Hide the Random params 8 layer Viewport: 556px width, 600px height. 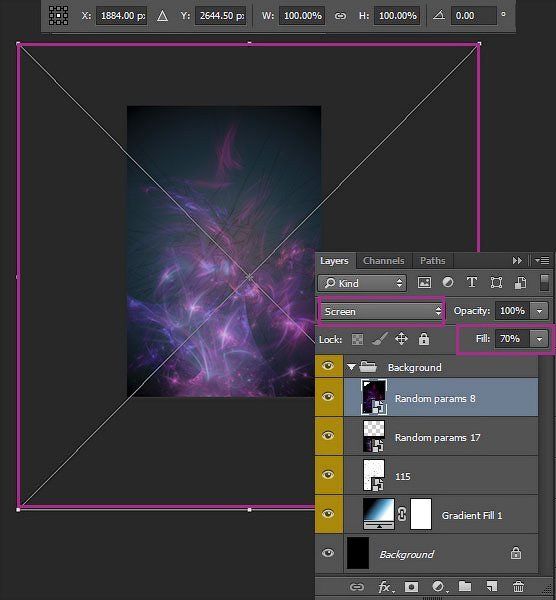pyautogui.click(x=328, y=397)
